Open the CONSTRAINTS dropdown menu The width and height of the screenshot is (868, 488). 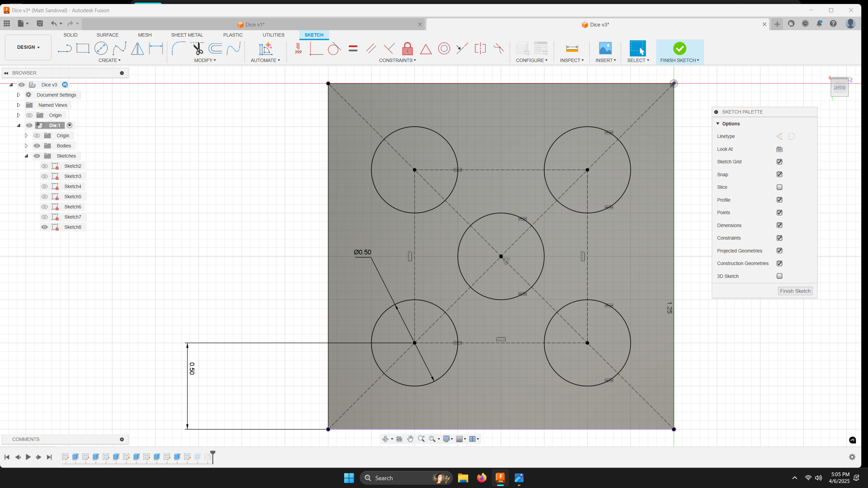point(397,60)
